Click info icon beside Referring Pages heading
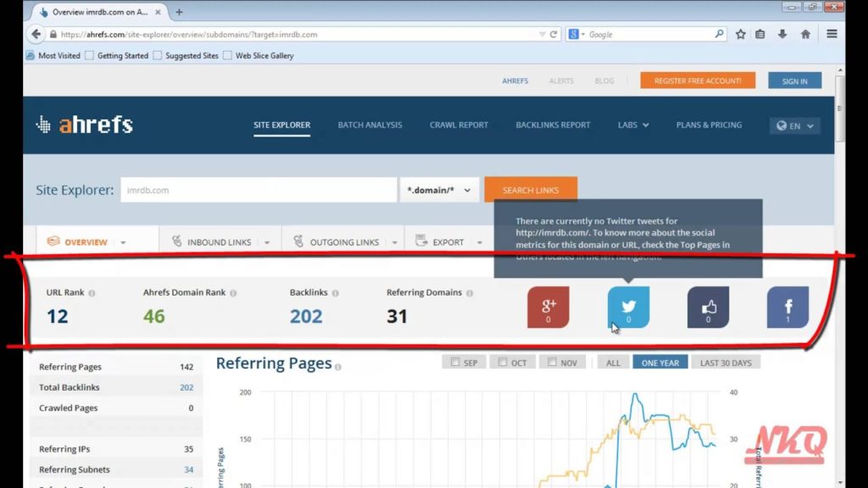 tap(337, 367)
